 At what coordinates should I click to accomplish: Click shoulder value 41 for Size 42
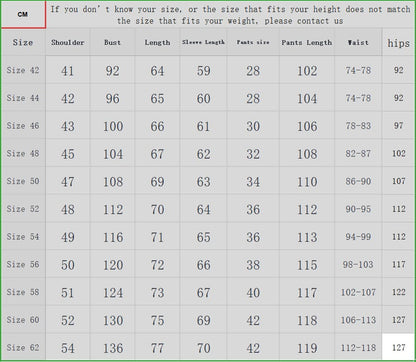pyautogui.click(x=68, y=71)
